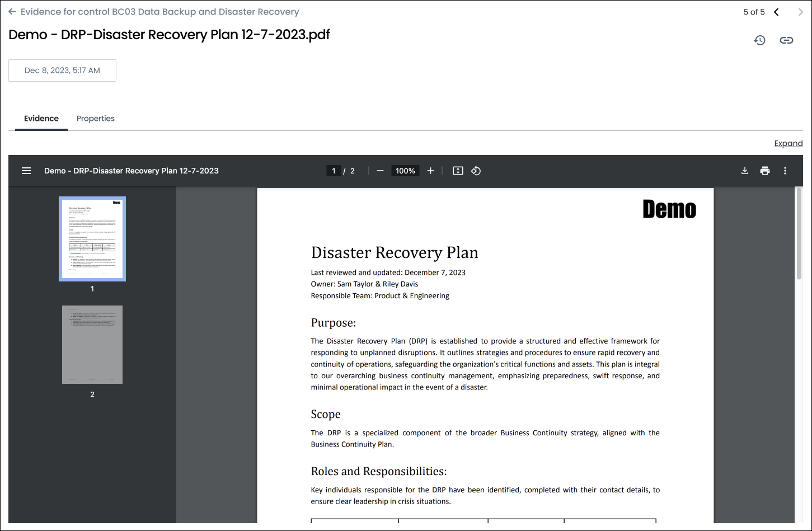Click the fit to page icon
812x531 pixels.
click(458, 171)
